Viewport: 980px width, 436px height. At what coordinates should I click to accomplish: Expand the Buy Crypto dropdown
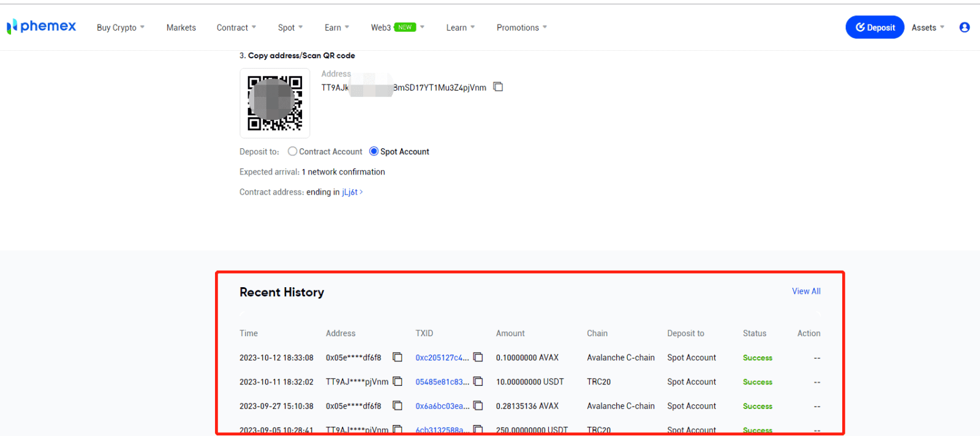tap(121, 28)
